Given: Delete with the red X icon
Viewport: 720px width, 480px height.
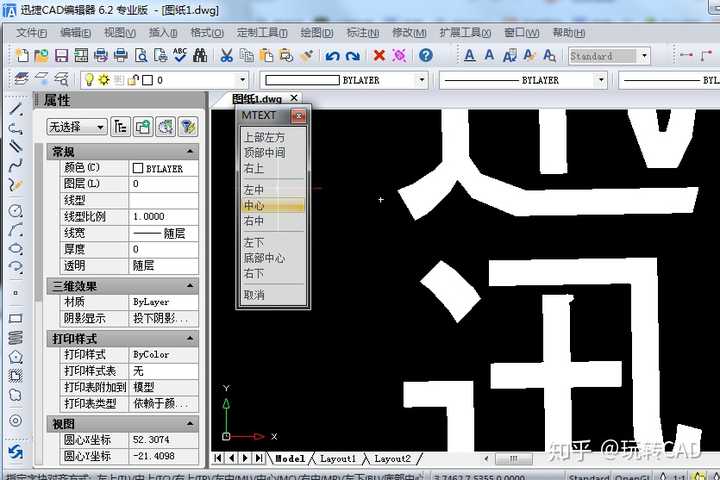Looking at the screenshot, I should [x=379, y=56].
